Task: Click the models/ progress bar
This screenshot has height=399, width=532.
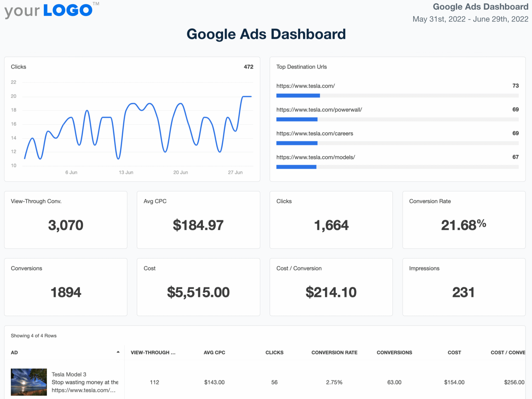Action: click(x=296, y=167)
